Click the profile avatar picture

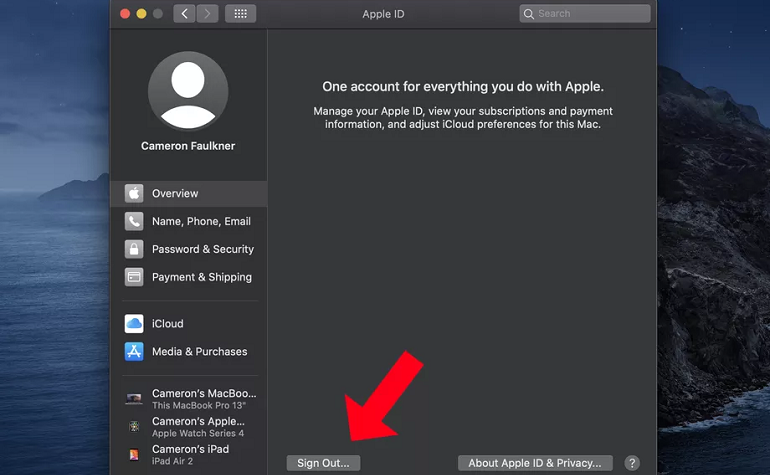click(x=188, y=91)
